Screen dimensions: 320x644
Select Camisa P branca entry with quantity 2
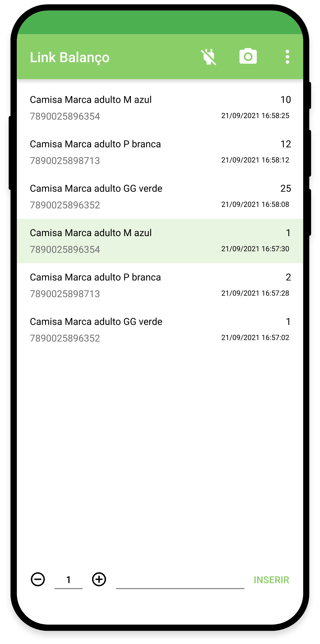coord(160,285)
